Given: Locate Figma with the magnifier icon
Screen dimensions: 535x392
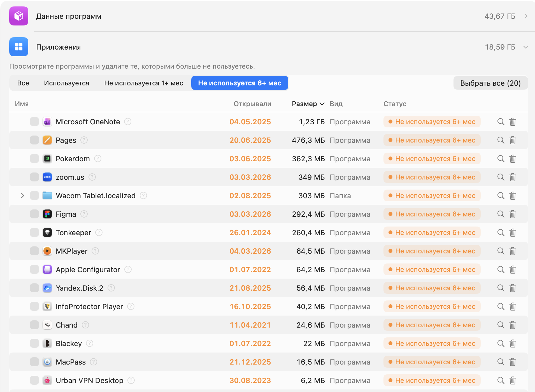Looking at the screenshot, I should click(501, 214).
